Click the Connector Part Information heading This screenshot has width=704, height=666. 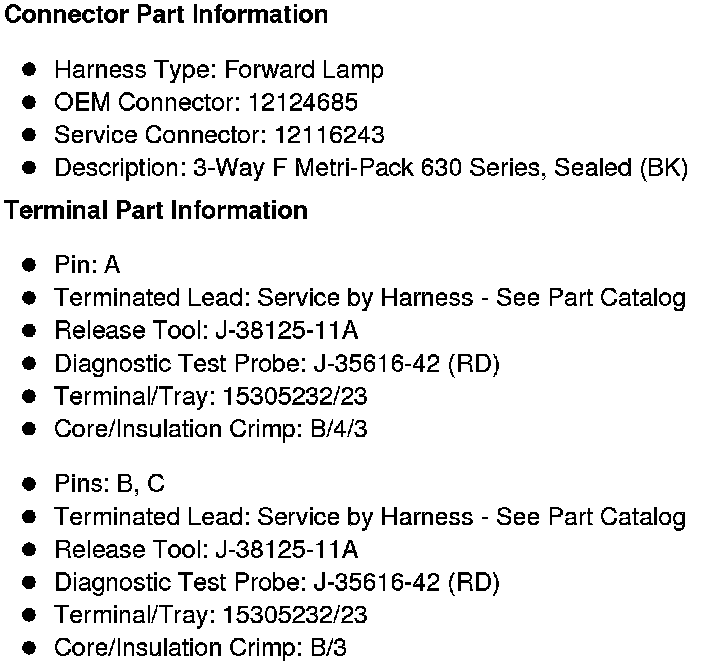tap(166, 15)
